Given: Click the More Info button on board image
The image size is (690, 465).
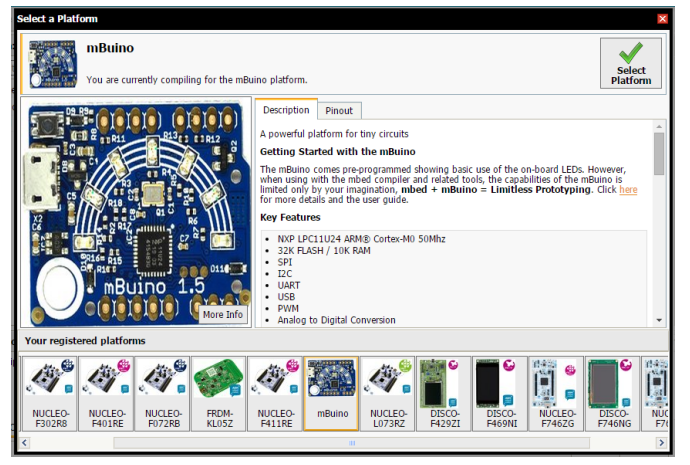Looking at the screenshot, I should pyautogui.click(x=222, y=314).
